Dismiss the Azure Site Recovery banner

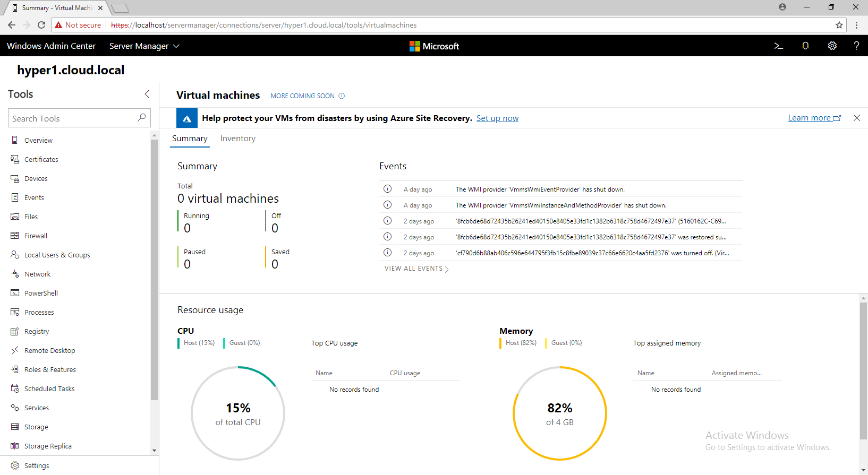coord(857,118)
